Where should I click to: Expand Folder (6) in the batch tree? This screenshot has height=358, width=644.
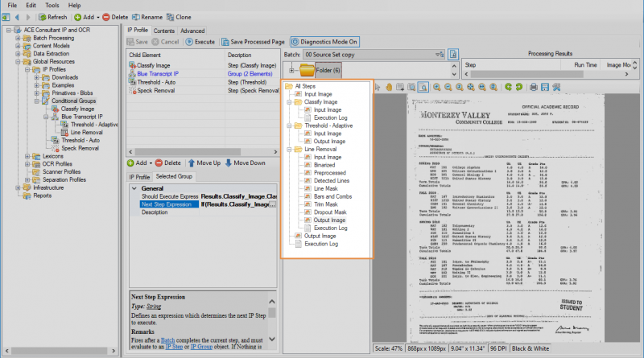click(291, 70)
